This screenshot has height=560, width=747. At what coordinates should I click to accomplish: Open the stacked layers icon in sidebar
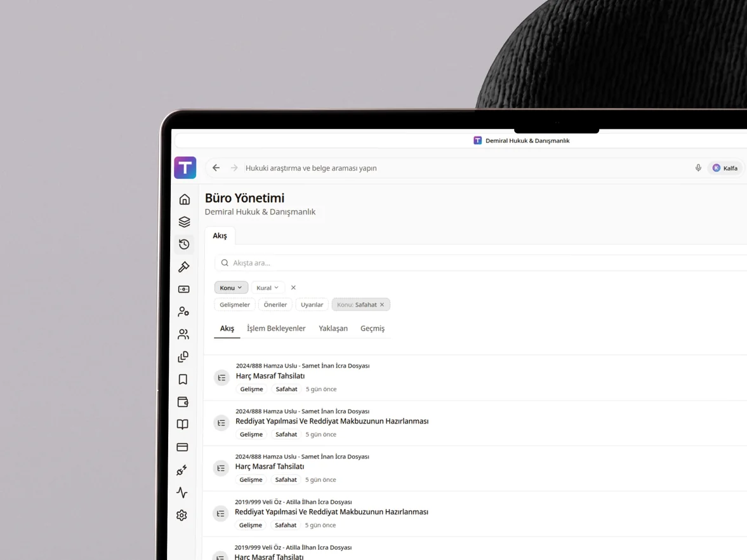tap(184, 222)
